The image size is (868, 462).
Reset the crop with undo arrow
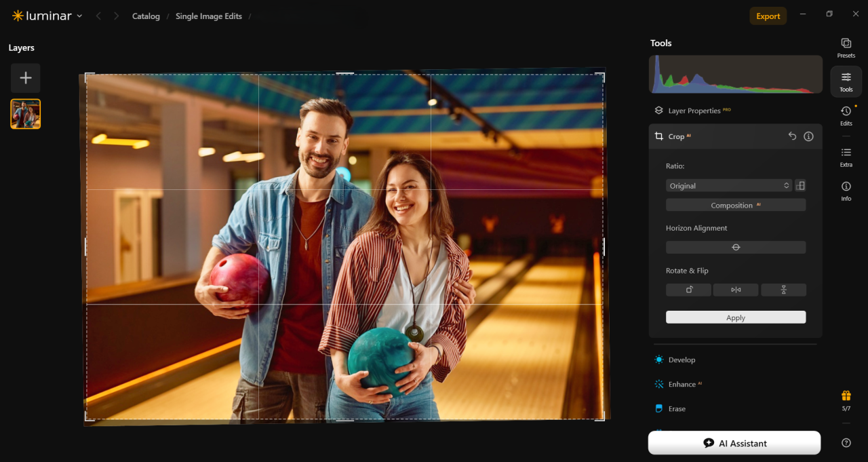792,136
